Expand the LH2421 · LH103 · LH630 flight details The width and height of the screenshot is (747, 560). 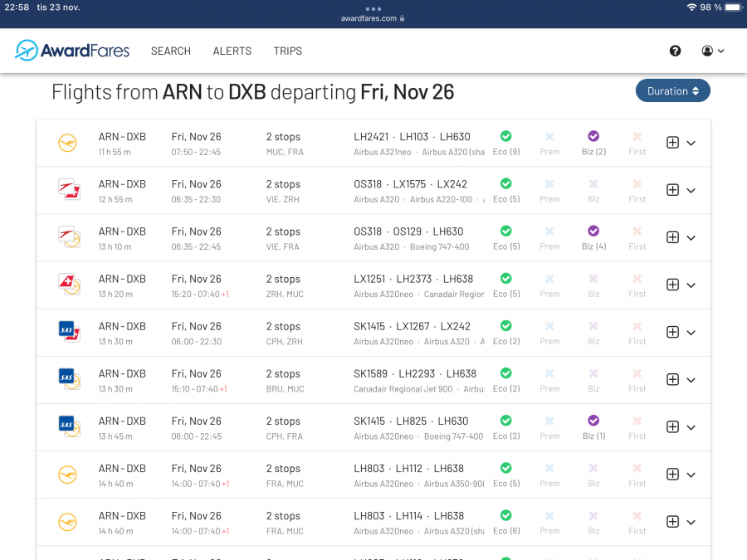tap(691, 143)
